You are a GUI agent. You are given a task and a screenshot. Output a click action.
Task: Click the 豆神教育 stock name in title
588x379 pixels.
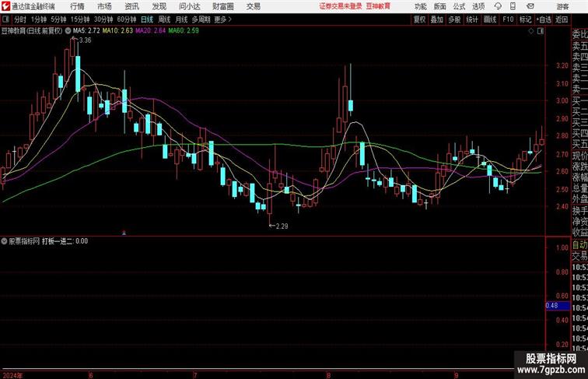[x=378, y=6]
